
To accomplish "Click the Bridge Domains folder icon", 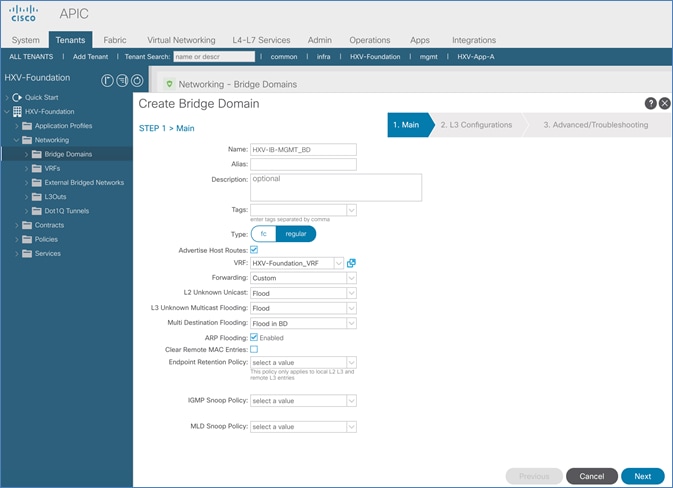I will coord(37,154).
